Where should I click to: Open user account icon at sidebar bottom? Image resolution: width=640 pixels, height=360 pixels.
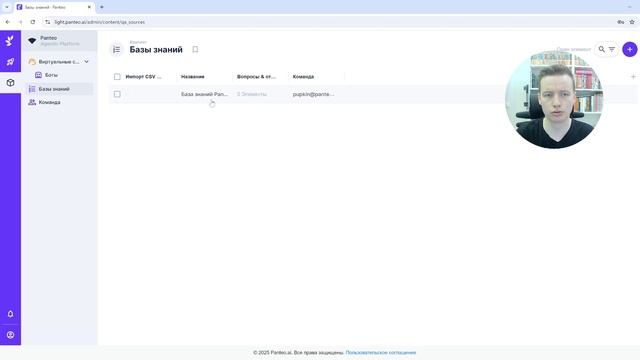10,335
